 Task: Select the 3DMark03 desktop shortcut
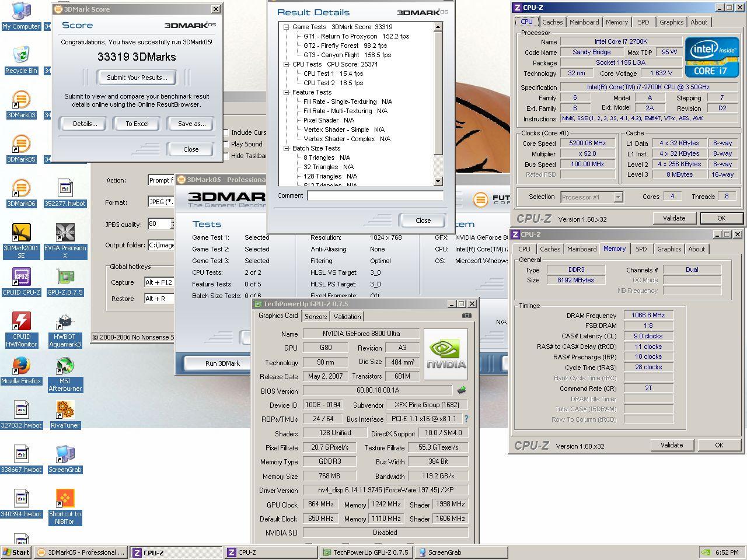(x=21, y=104)
